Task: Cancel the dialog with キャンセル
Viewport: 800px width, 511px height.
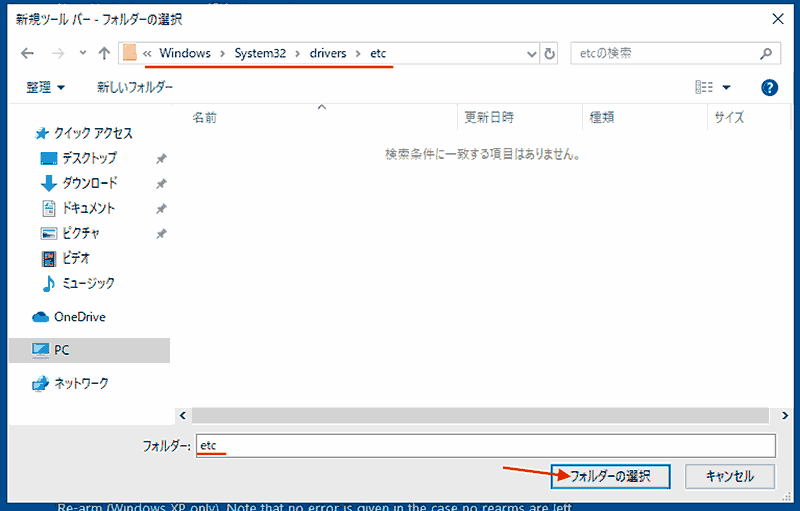Action: tap(730, 476)
